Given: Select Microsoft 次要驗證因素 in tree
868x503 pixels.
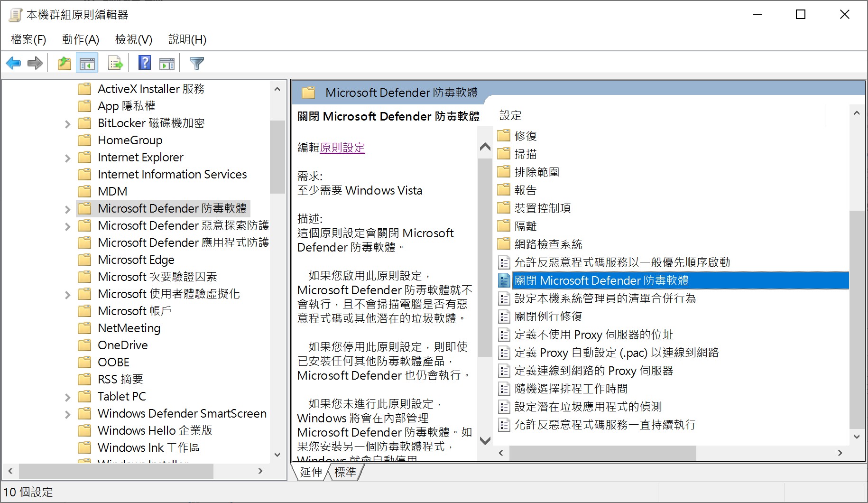Looking at the screenshot, I should coord(157,277).
